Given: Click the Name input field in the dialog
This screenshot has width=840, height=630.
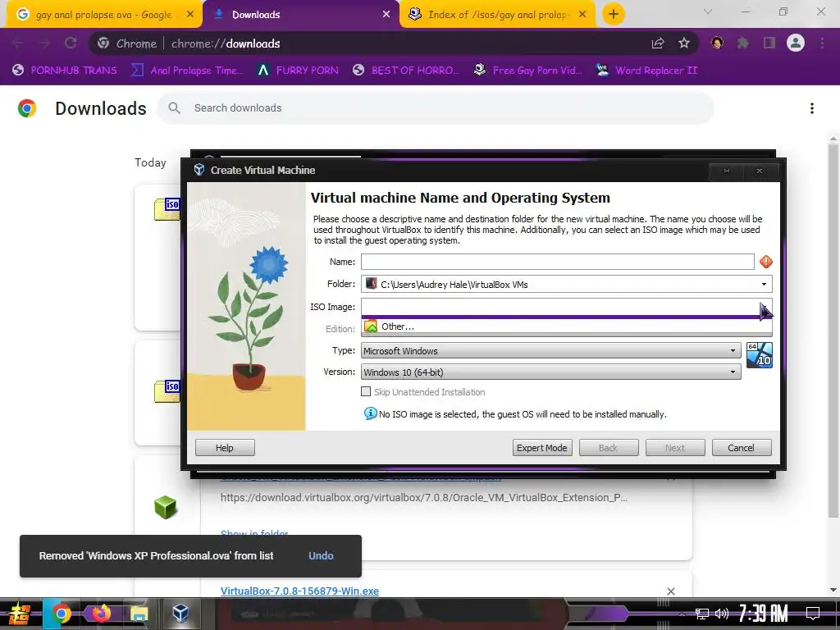Looking at the screenshot, I should (557, 262).
